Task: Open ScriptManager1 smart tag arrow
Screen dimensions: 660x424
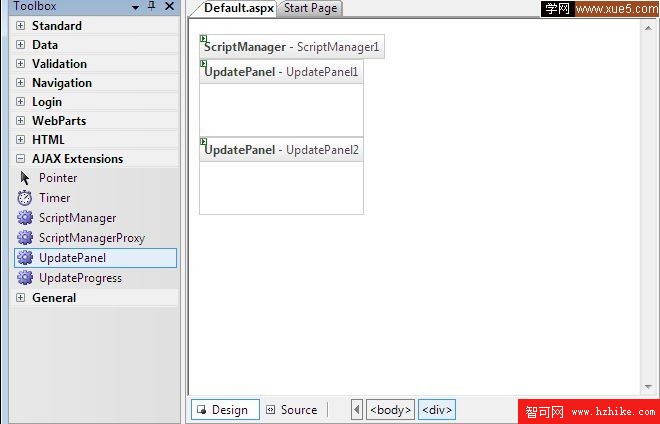Action: [x=203, y=39]
